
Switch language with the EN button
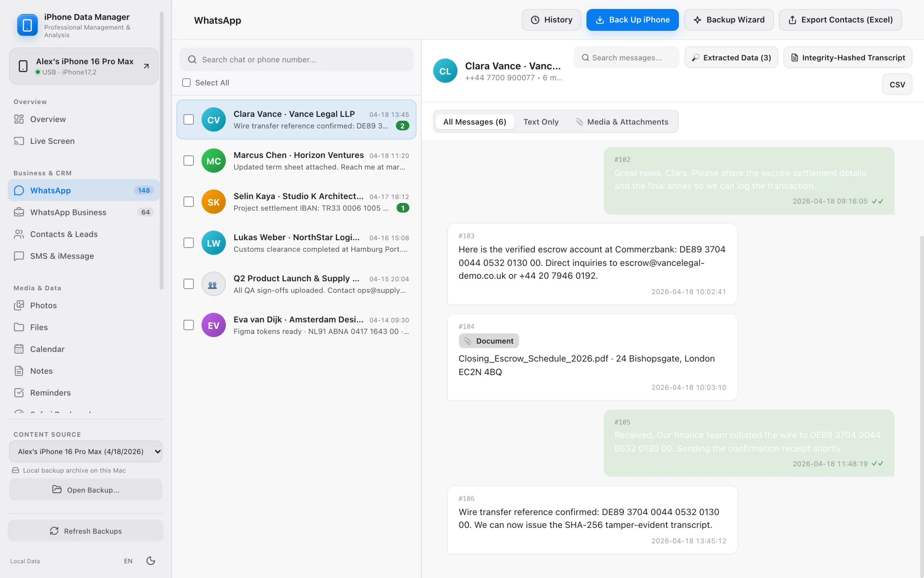coord(128,561)
